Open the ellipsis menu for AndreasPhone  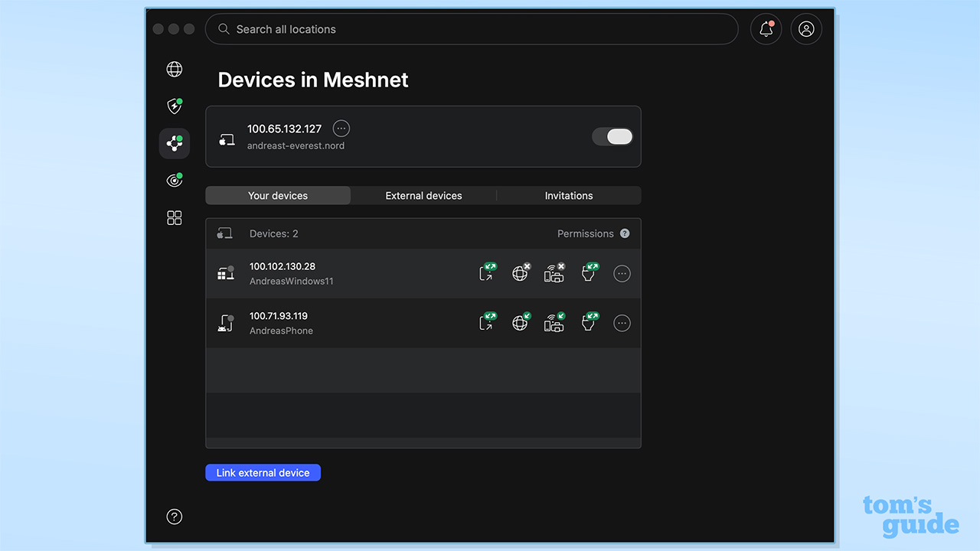pyautogui.click(x=622, y=323)
